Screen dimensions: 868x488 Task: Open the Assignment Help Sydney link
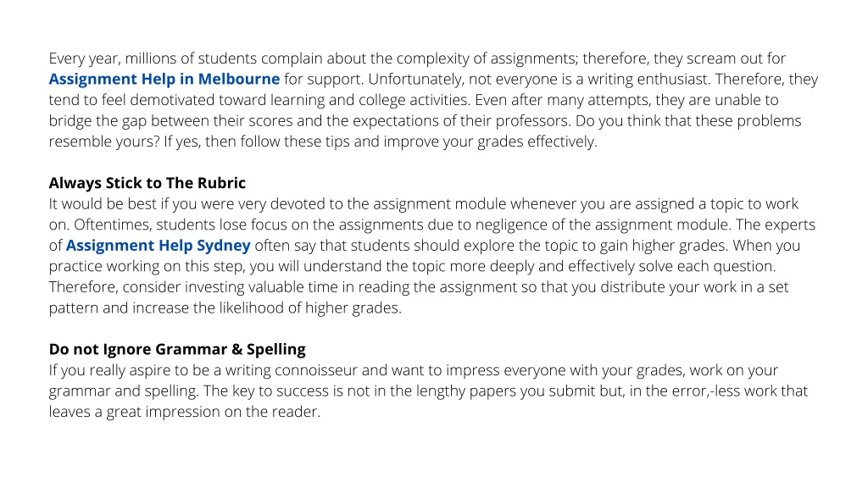[x=158, y=246]
